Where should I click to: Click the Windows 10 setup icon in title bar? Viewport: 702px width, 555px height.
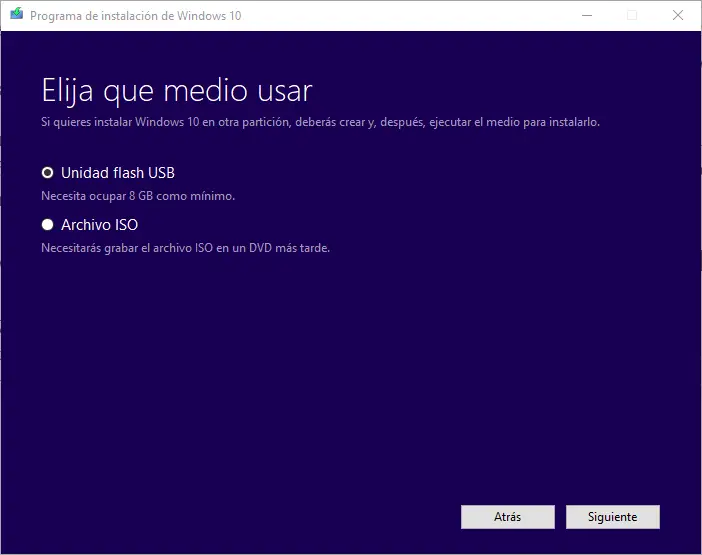pos(17,14)
